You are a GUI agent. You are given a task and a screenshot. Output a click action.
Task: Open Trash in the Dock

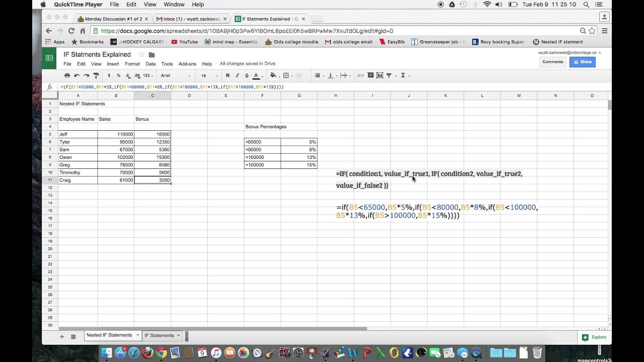[x=537, y=353]
